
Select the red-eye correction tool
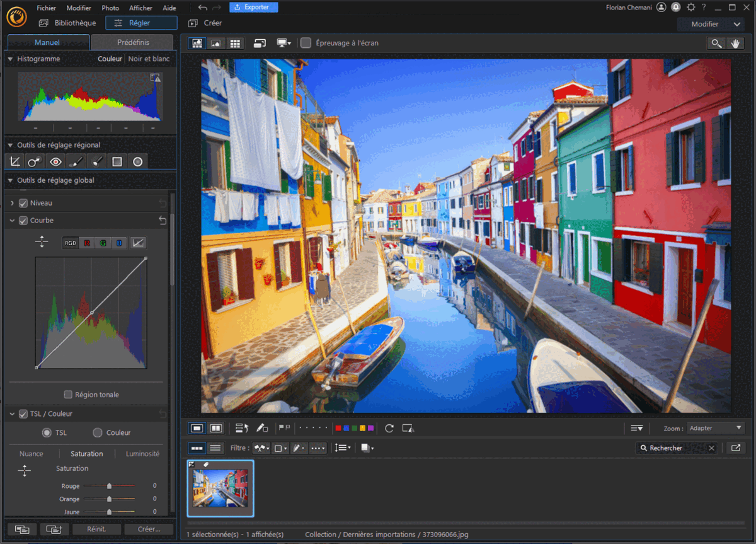click(x=55, y=161)
